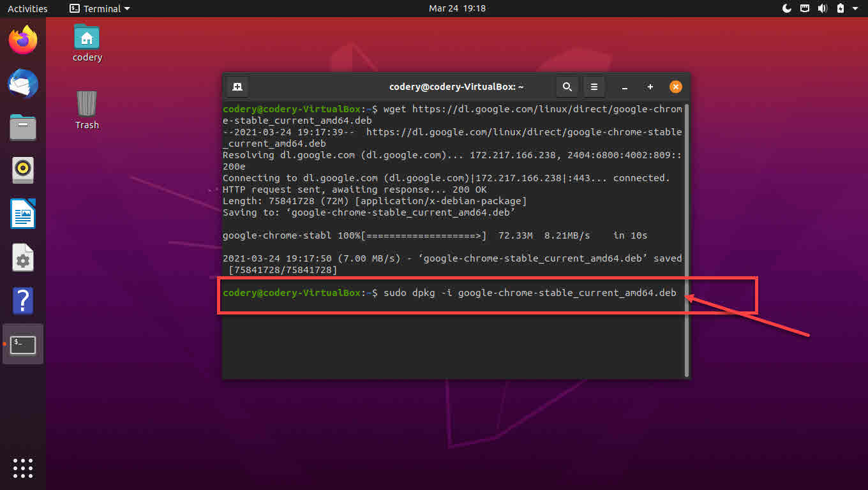Open the Terminal app menu dropdown in top bar
Viewport: 868px width, 490px height.
[x=100, y=8]
